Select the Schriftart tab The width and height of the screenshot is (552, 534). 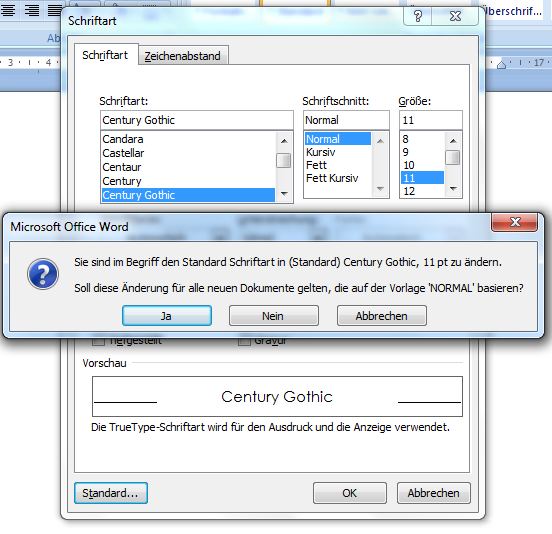[x=105, y=55]
